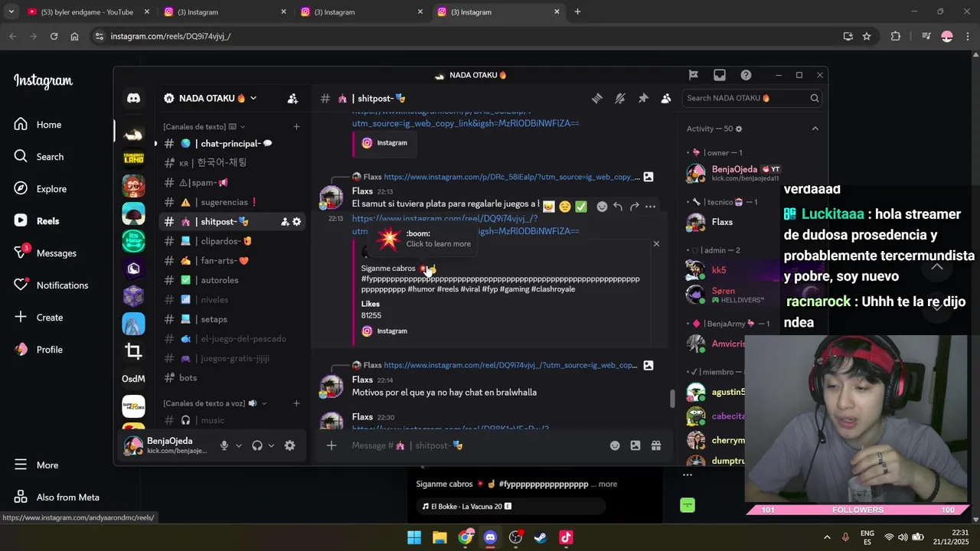The image size is (980, 551).
Task: Open the fan-arts channel
Action: tap(233, 261)
